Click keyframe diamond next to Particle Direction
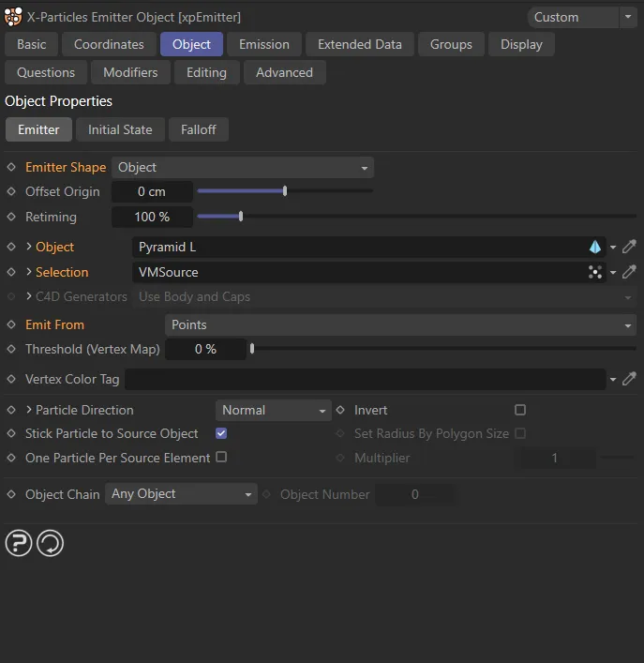Image resolution: width=644 pixels, height=663 pixels. click(x=11, y=410)
